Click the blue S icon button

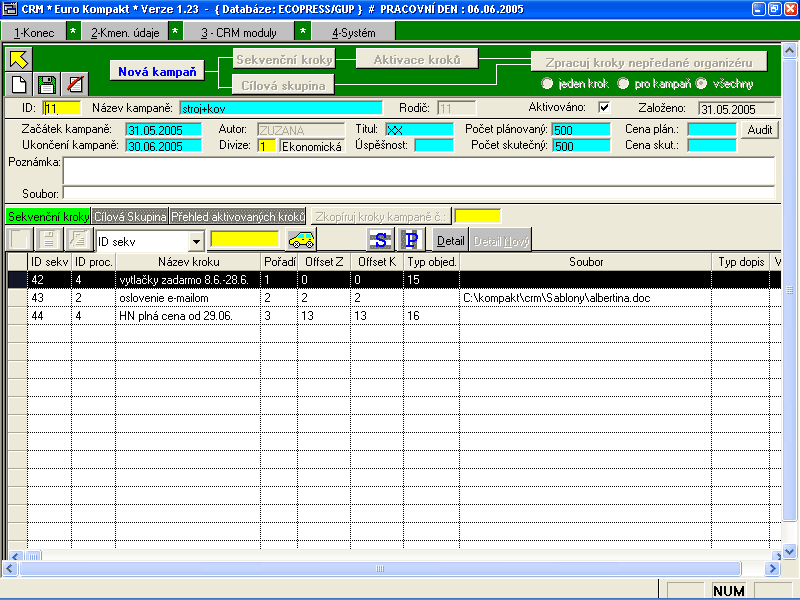tap(380, 240)
